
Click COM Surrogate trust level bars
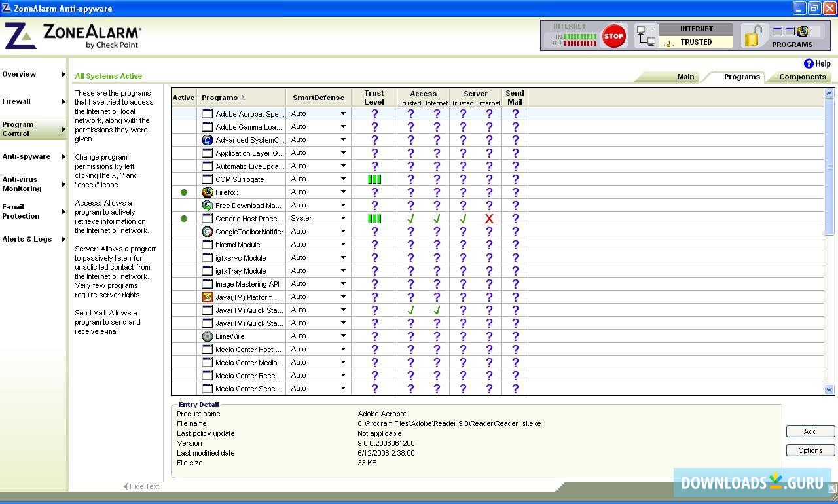tap(374, 179)
